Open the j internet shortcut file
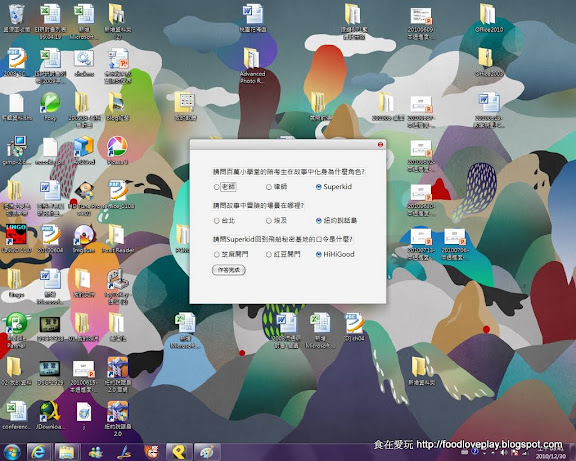 point(84,415)
